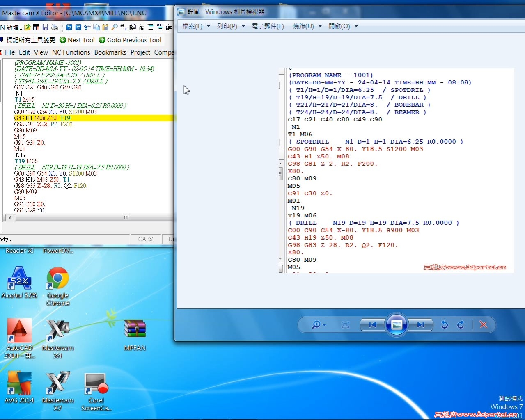Click code line G91 G28 Y0.
Image resolution: width=525 pixels, height=420 pixels.
click(30, 210)
